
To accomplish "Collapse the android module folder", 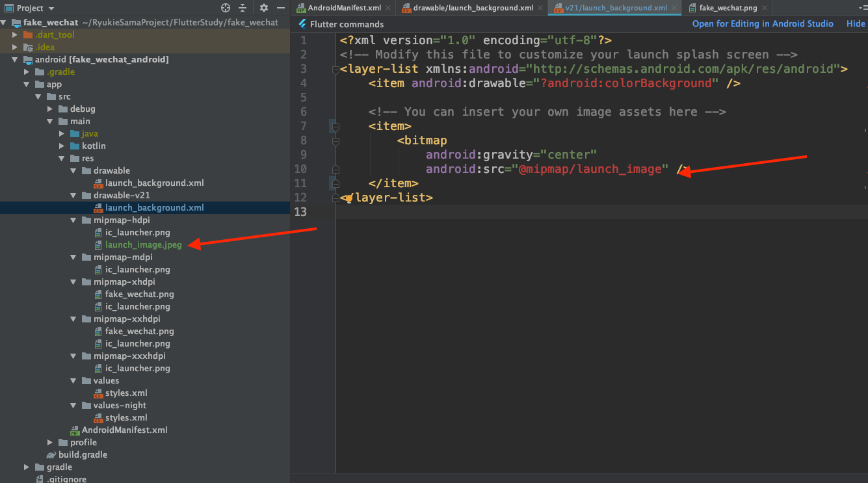I will click(x=15, y=59).
